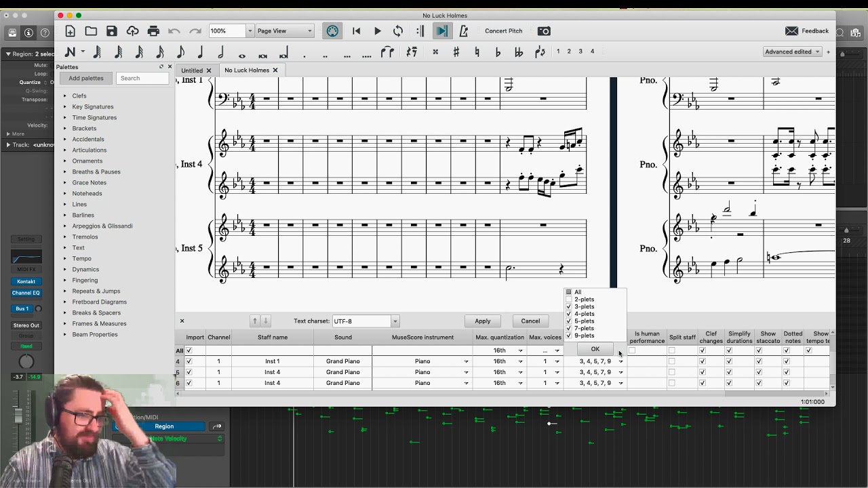The height and width of the screenshot is (488, 868).
Task: Start playback with the Play button
Action: coord(378,31)
